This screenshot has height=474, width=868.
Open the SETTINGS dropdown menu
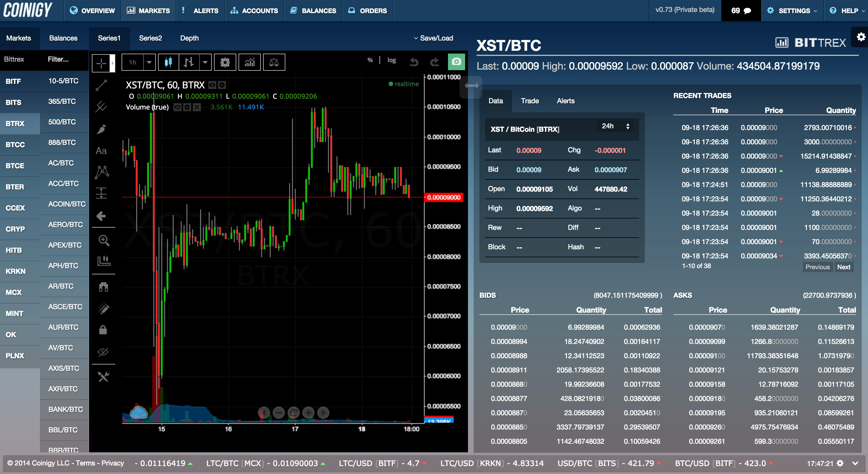792,11
